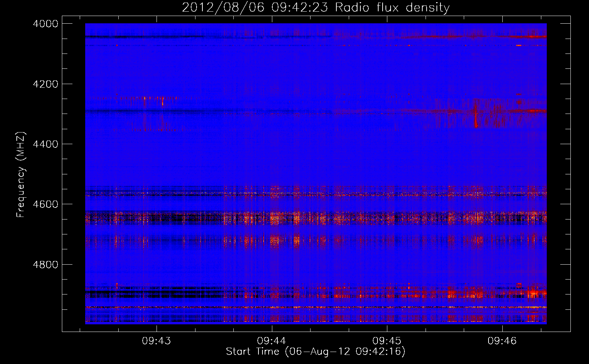Click the '4200' frequency axis label
The image size is (589, 364).
tap(46, 84)
